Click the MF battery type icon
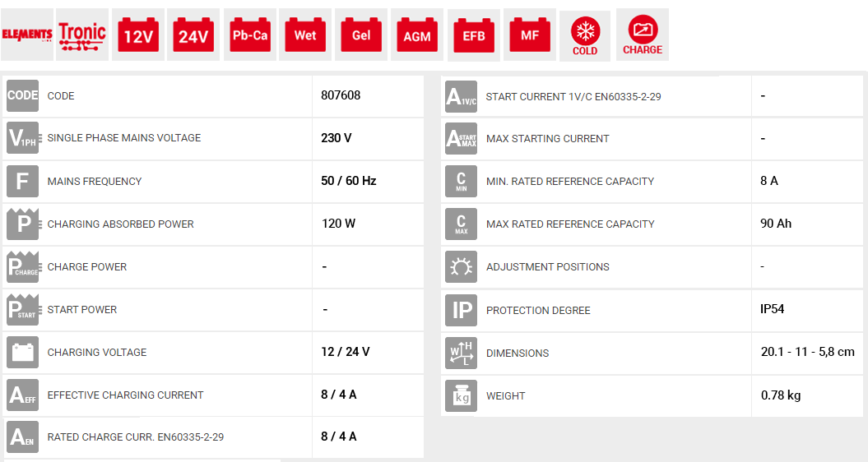This screenshot has height=462, width=868. click(530, 35)
